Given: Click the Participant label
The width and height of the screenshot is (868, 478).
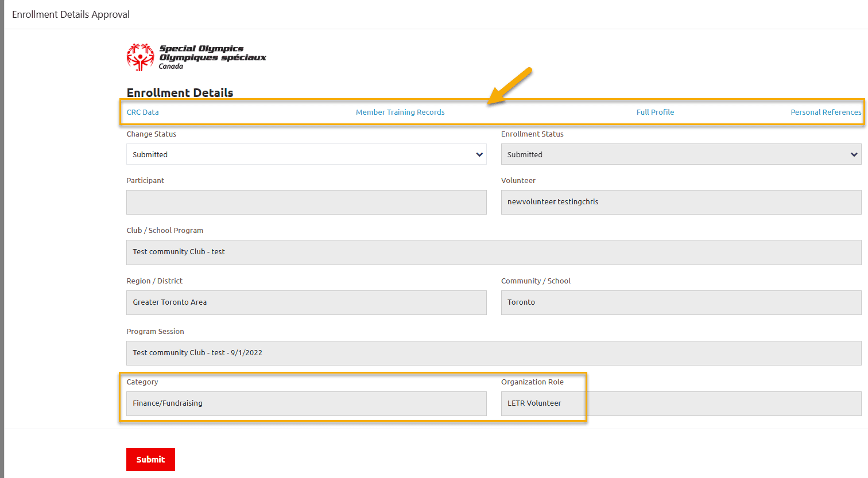Looking at the screenshot, I should tap(145, 180).
